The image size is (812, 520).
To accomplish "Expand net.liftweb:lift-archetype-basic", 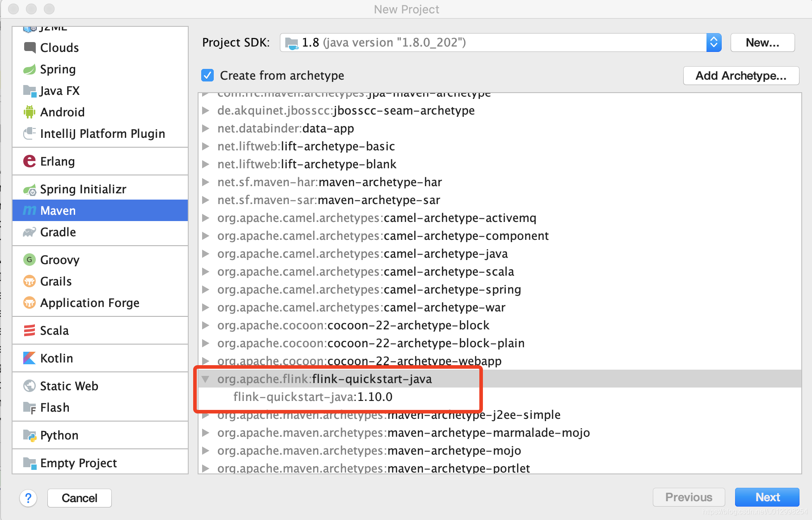I will pyautogui.click(x=206, y=146).
